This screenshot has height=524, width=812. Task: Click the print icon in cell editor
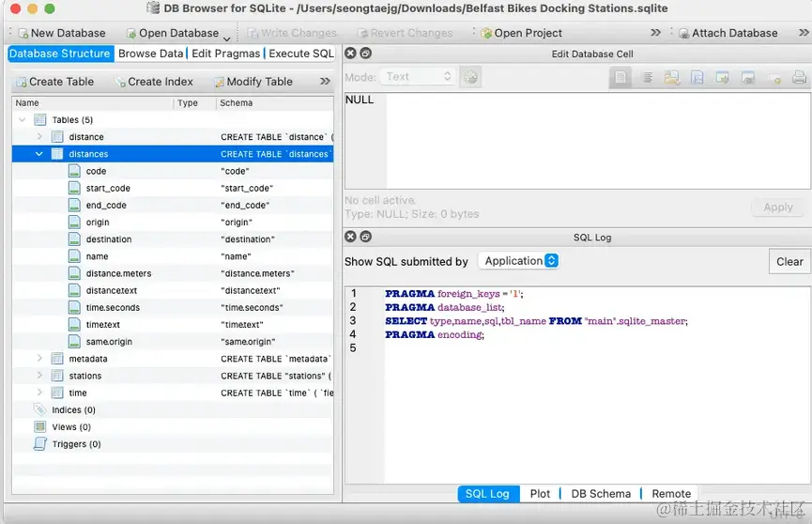799,78
